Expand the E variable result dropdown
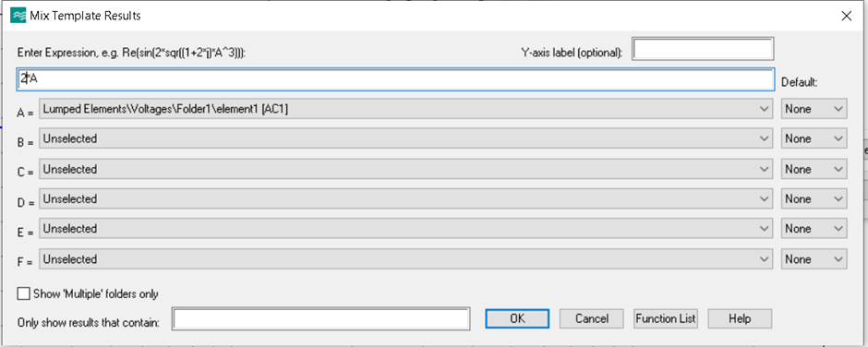The width and height of the screenshot is (868, 347). point(405,229)
